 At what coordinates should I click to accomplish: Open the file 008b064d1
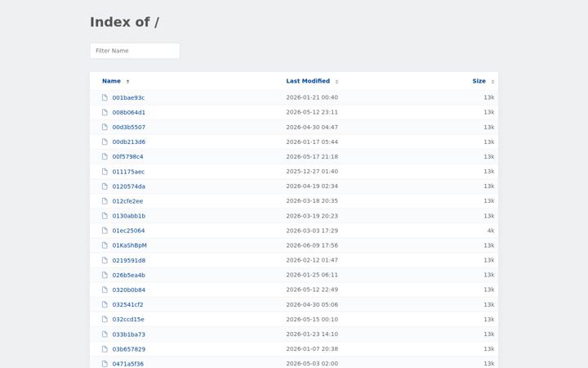pos(129,112)
